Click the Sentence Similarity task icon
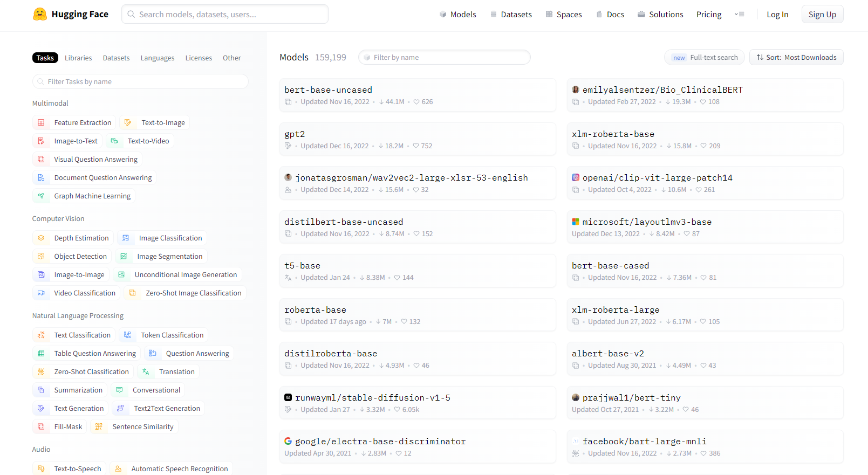Image resolution: width=868 pixels, height=475 pixels. coord(99,427)
